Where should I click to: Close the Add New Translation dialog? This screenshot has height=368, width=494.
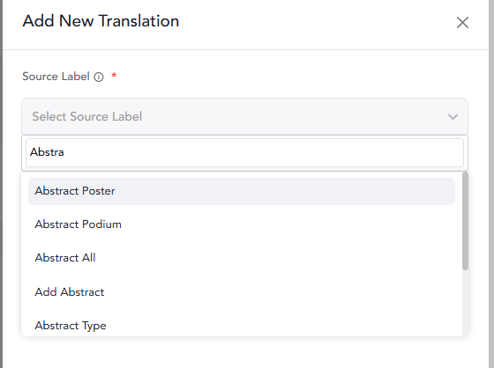coord(462,23)
